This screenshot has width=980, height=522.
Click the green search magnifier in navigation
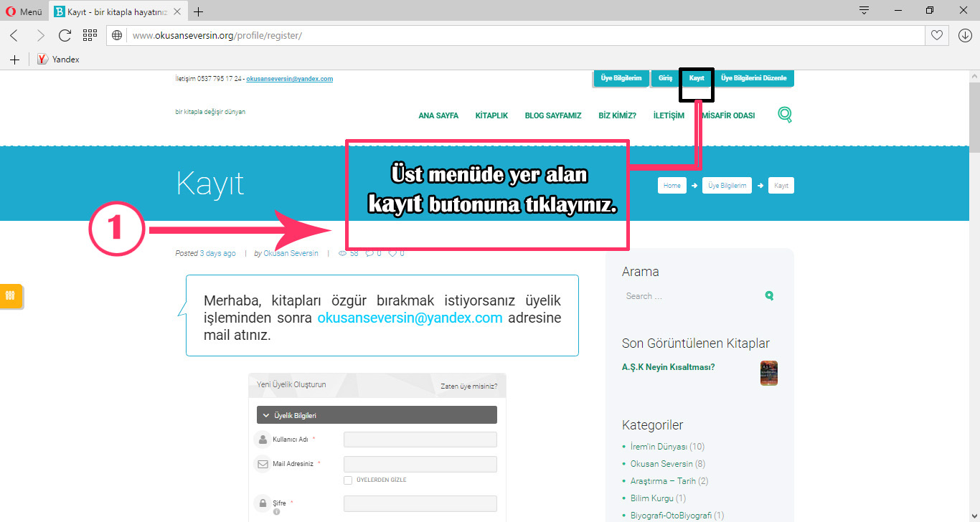point(785,115)
